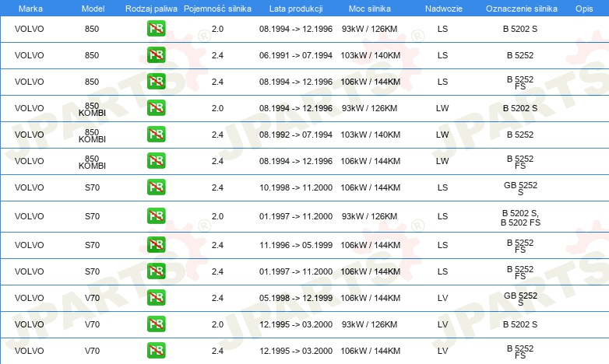This screenshot has width=609, height=364.
Task: Click the Pojemność silnika column header
Action: pos(217,9)
